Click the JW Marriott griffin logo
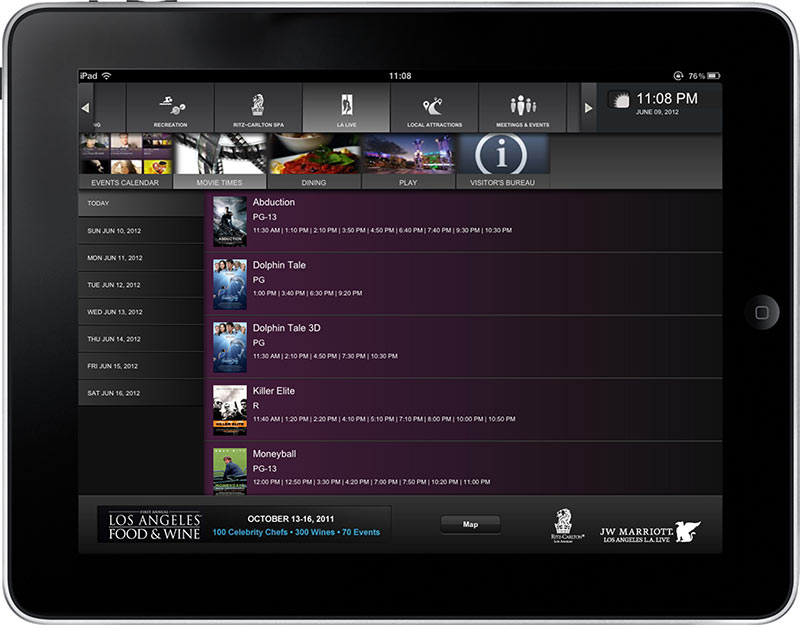This screenshot has width=800, height=625. (686, 530)
